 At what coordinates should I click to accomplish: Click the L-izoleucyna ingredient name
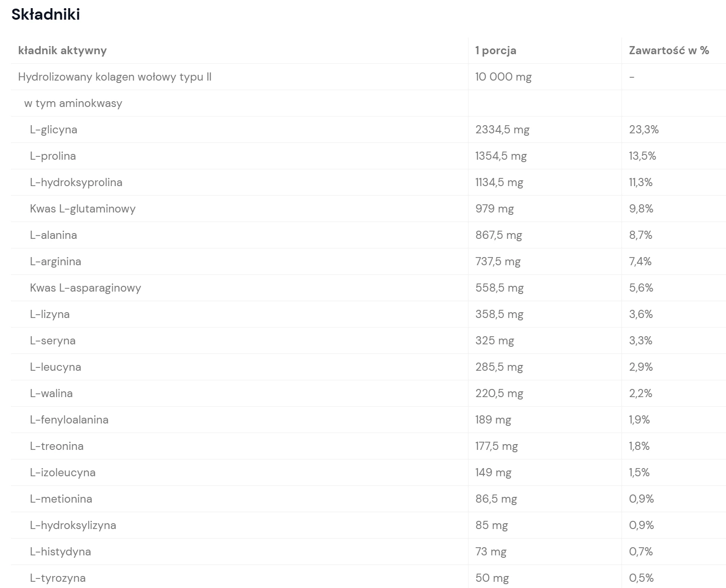tap(62, 472)
